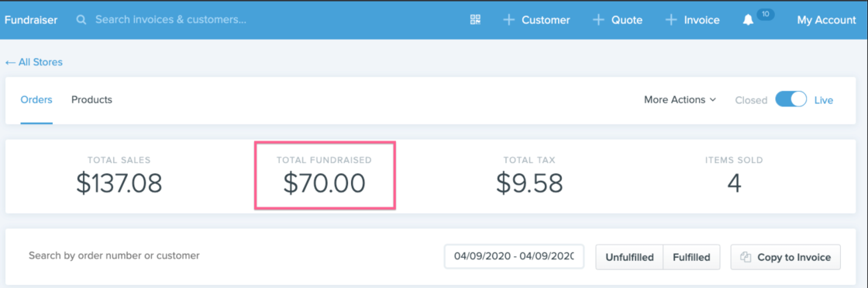Click the plus icon beside Invoice
Image resolution: width=868 pixels, height=288 pixels.
(x=671, y=20)
